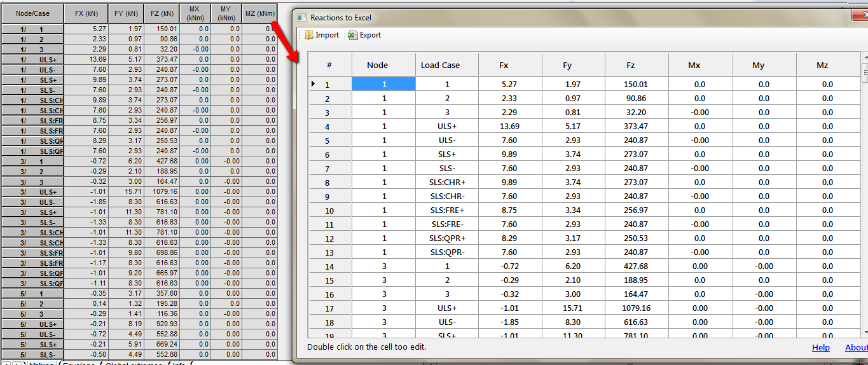
Task: Click FZ value 357.60 in the background table
Action: pyautogui.click(x=162, y=293)
